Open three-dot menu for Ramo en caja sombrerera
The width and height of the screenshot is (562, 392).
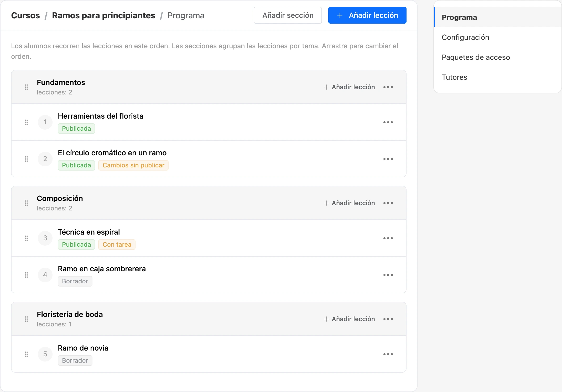[x=388, y=275]
